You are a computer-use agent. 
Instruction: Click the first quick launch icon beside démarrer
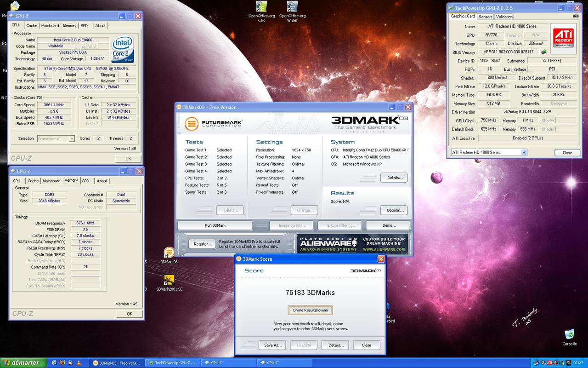(x=54, y=362)
